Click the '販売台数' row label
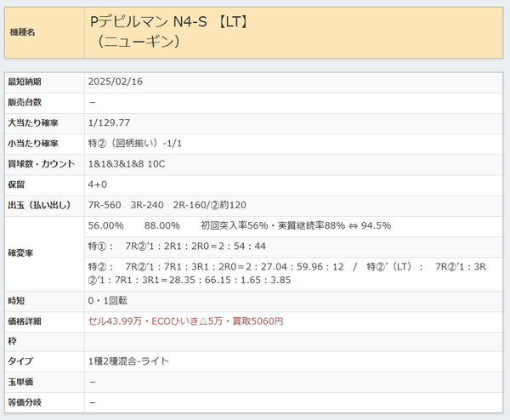The width and height of the screenshot is (510, 420). coord(25,102)
